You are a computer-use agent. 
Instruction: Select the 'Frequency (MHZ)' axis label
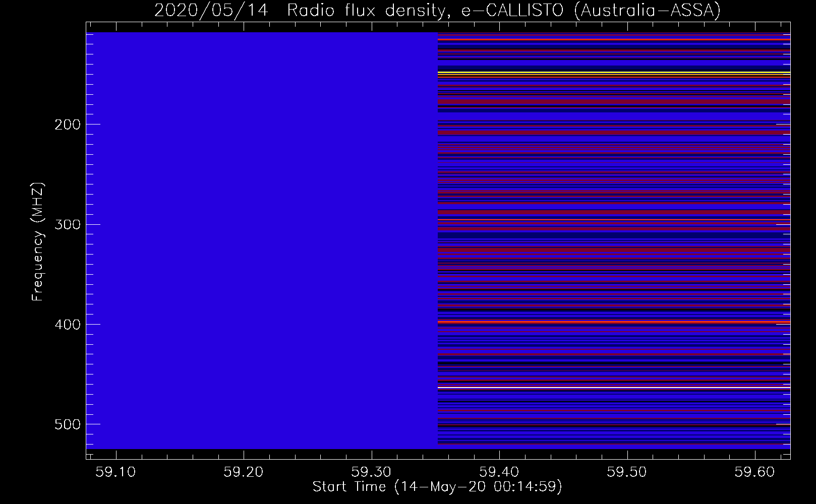click(x=38, y=242)
